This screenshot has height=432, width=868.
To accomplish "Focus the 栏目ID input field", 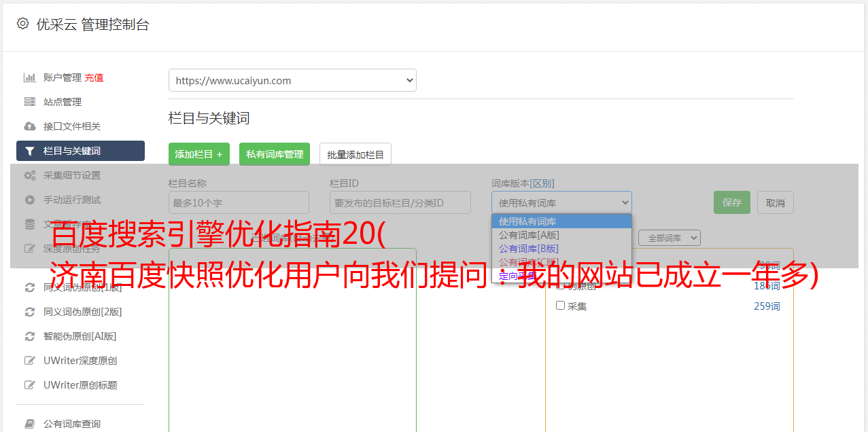I will click(400, 202).
